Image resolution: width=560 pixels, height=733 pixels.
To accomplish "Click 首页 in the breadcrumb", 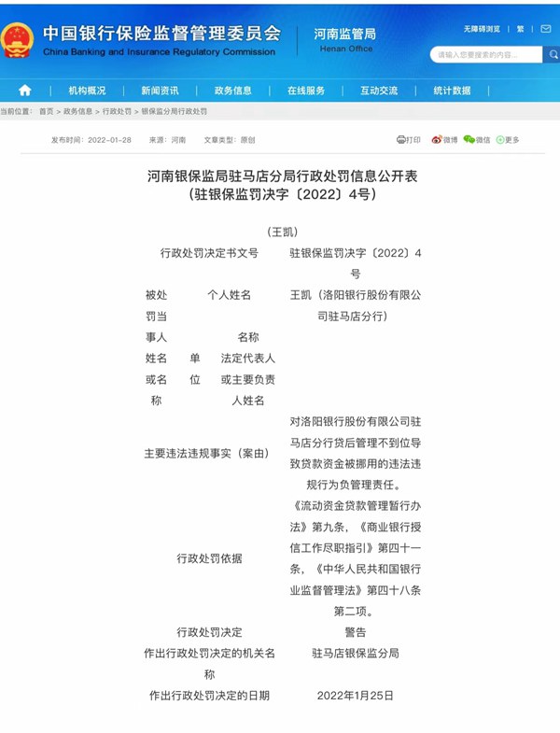I will pos(46,111).
